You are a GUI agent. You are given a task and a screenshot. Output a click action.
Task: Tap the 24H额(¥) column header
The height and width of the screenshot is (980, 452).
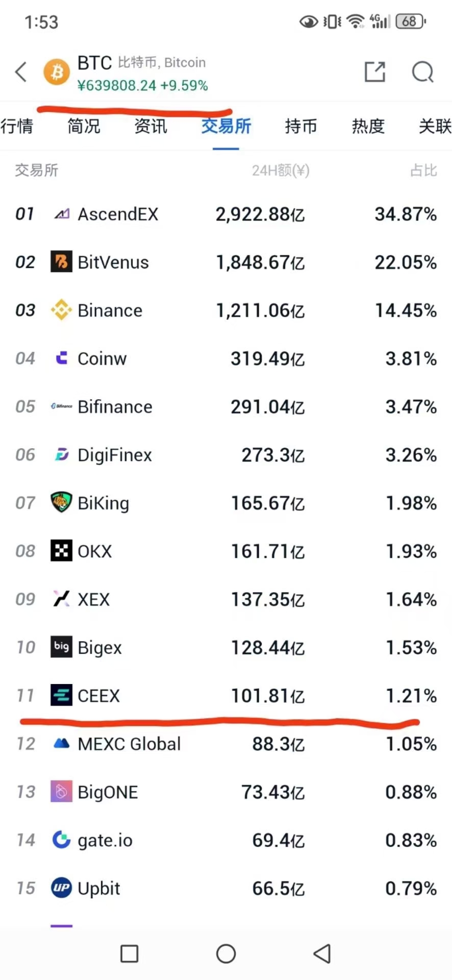pyautogui.click(x=281, y=170)
